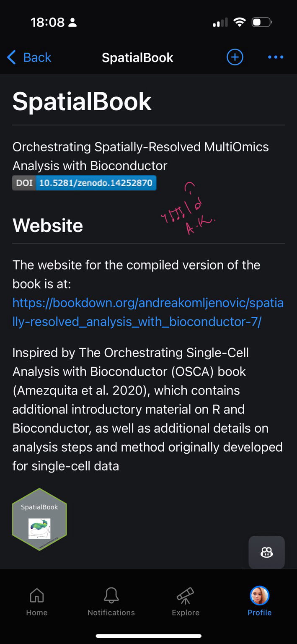Viewport: 297px width, 644px height.
Task: Open the circled plus add button
Action: pos(235,57)
